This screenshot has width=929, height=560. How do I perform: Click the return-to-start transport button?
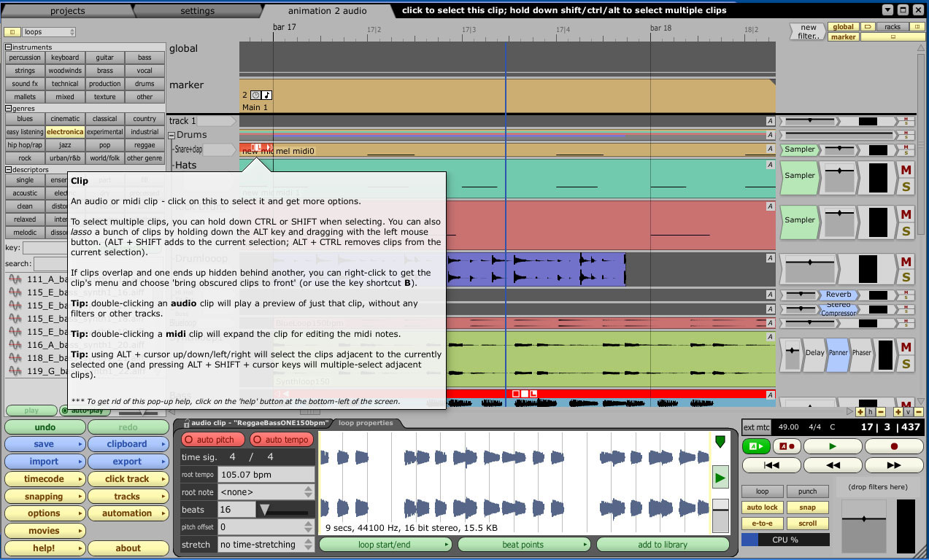coord(771,465)
